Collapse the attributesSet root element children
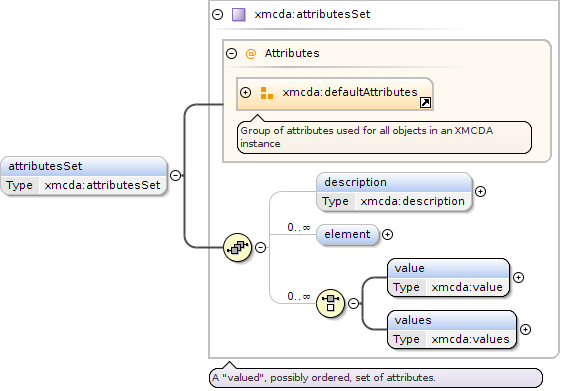Image resolution: width=561 pixels, height=391 pixels. click(175, 175)
